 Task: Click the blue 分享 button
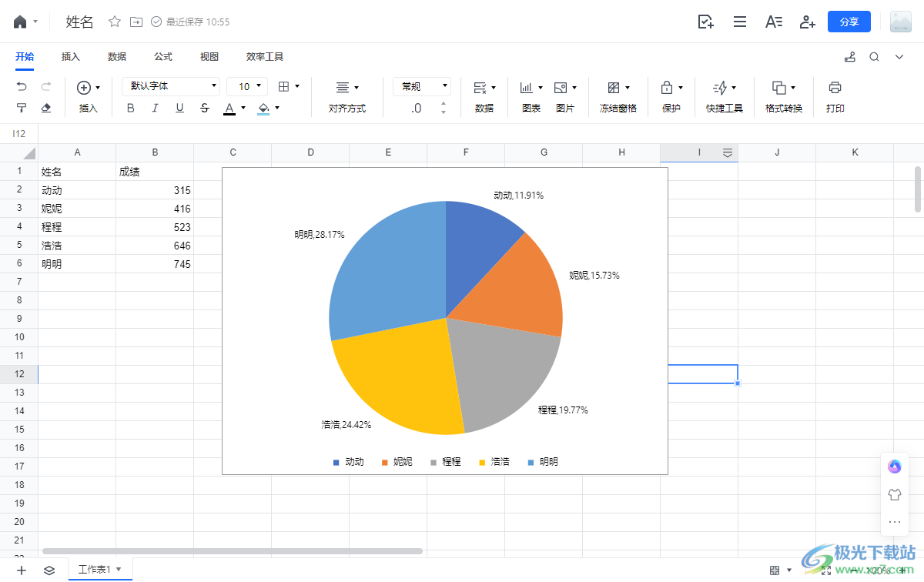[849, 22]
